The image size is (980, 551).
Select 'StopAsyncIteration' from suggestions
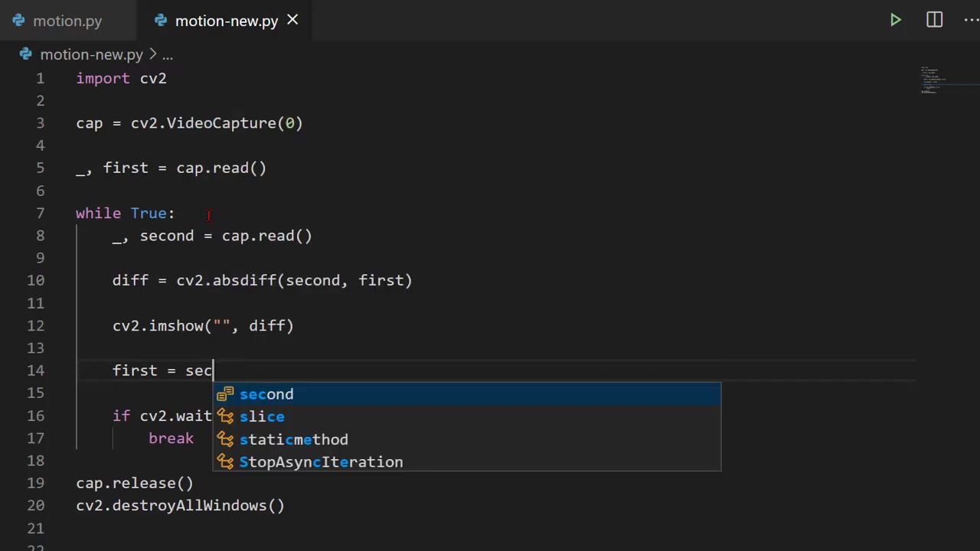tap(321, 462)
